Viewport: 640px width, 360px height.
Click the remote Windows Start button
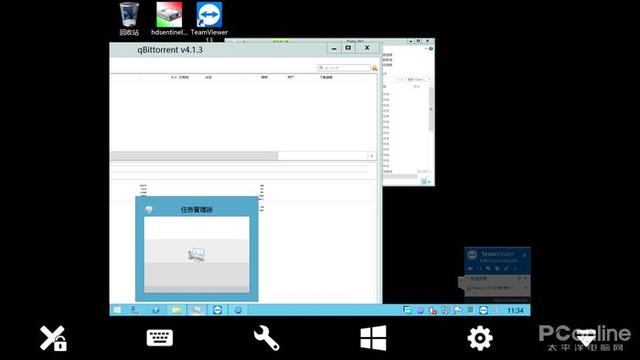click(x=117, y=310)
